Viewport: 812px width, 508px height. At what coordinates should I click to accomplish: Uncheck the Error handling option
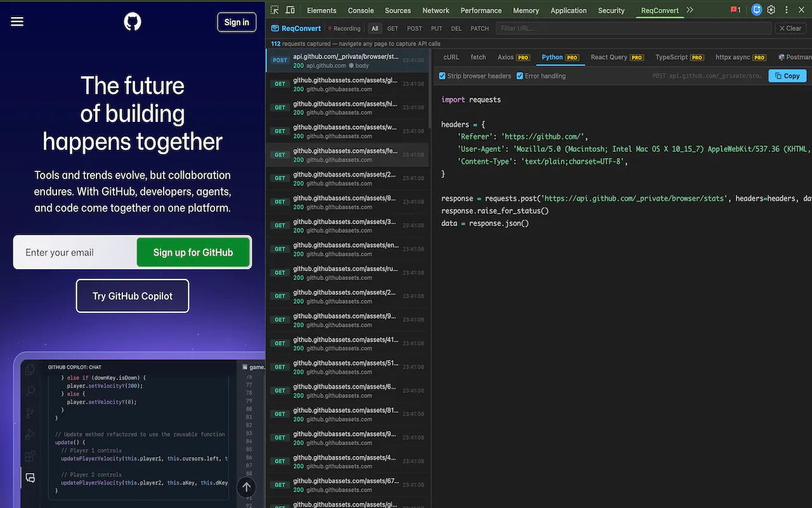click(x=520, y=76)
